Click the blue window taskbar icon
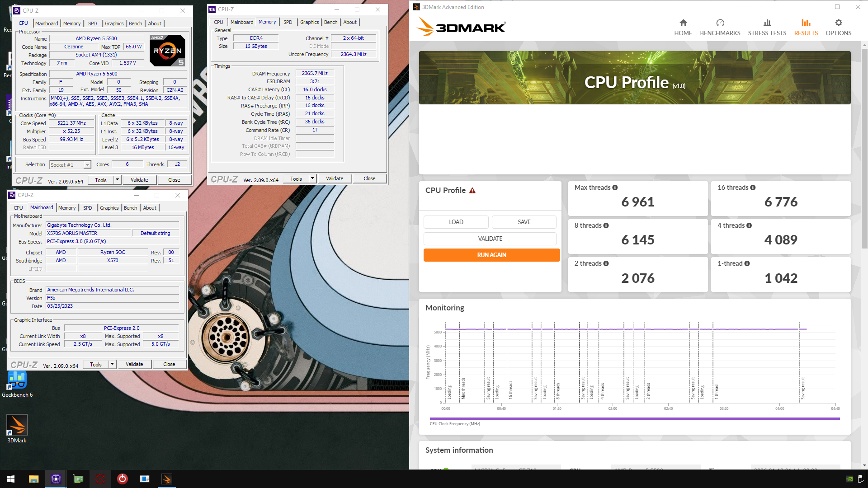The width and height of the screenshot is (868, 488). point(144,479)
